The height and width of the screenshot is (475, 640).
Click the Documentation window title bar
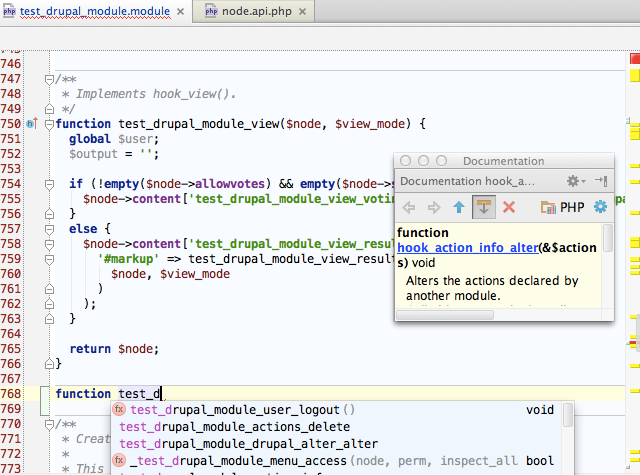pos(504,161)
